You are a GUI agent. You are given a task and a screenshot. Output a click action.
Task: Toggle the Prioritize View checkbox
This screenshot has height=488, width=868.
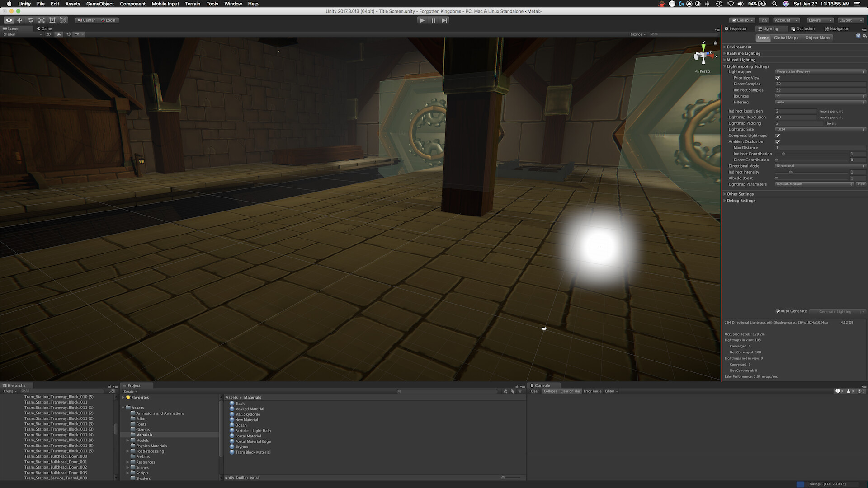(778, 78)
